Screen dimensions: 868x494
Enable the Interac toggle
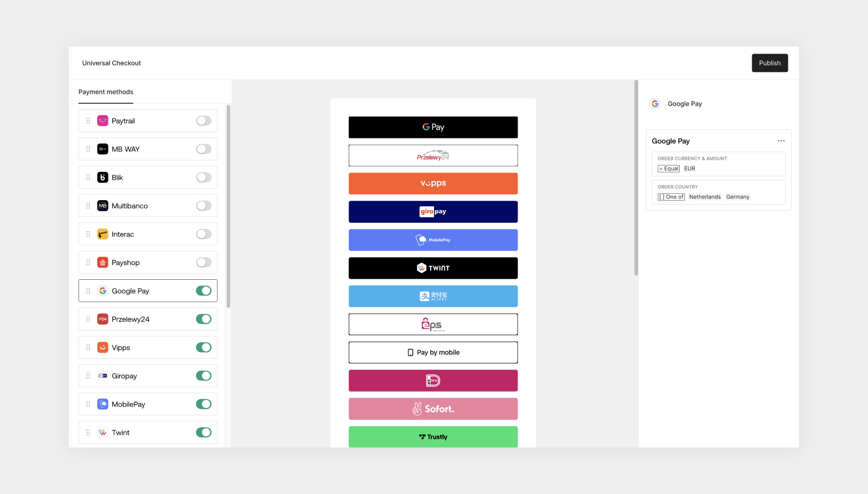[x=203, y=234]
